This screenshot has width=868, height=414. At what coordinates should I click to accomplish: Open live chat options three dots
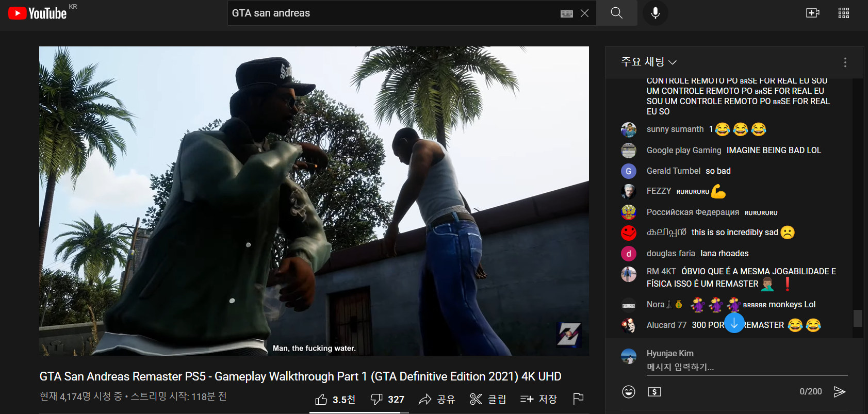(845, 62)
